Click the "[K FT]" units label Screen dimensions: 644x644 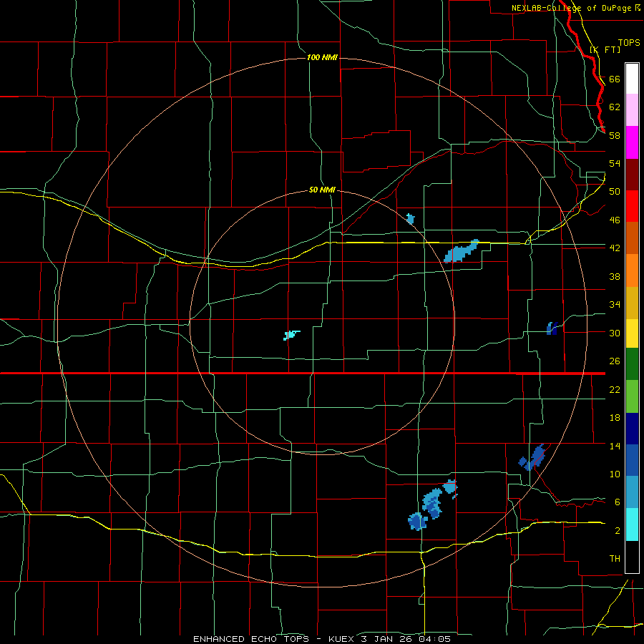coord(605,49)
